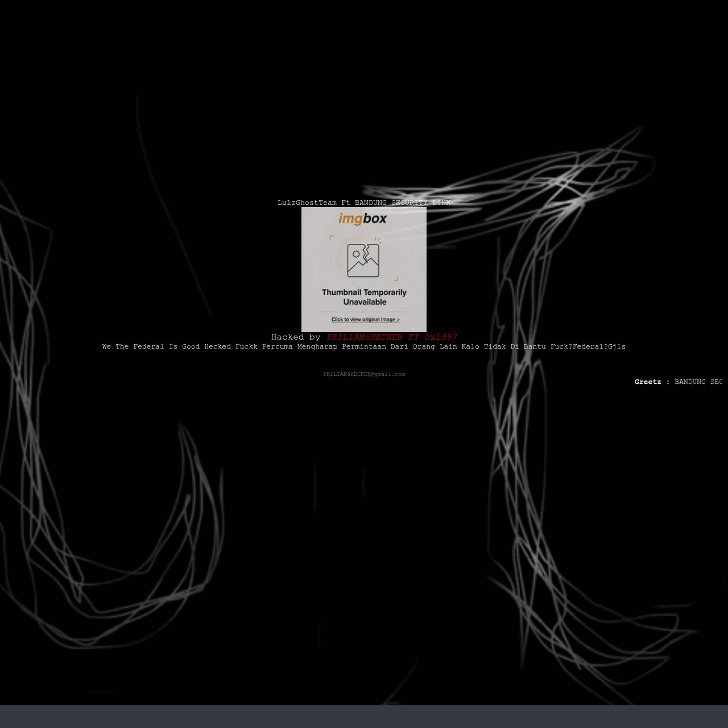The height and width of the screenshot is (728, 728).
Task: Click the 'Fuck?Federal?Gjls' message ending
Action: pyautogui.click(x=588, y=346)
